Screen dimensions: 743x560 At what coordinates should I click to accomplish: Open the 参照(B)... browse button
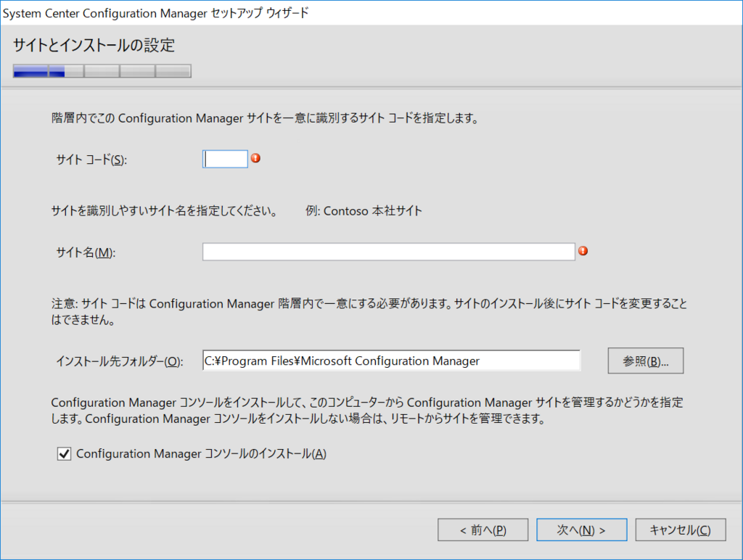645,361
